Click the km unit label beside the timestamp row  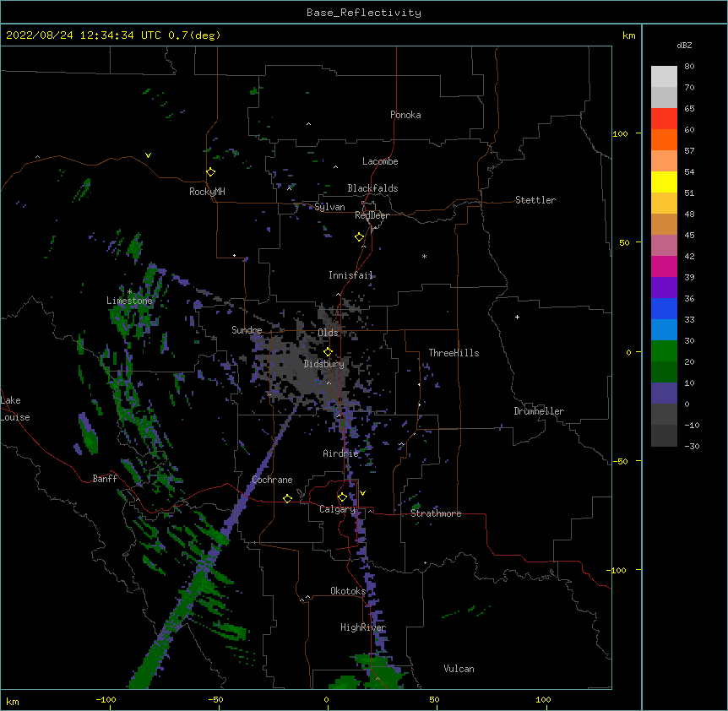pos(628,35)
